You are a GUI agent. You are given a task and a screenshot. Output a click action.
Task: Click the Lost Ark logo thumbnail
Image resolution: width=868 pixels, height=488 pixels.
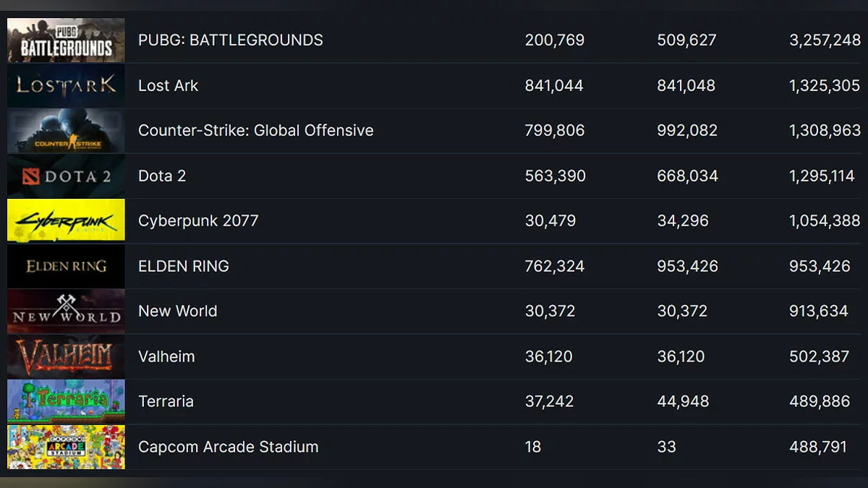(x=66, y=85)
